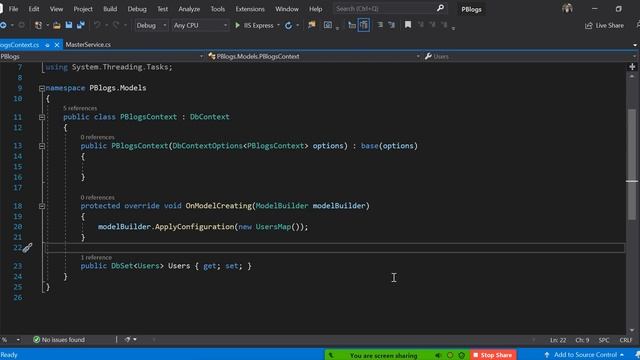Close the PBlogsContext.cs tab
640x360 pixels.
pos(57,45)
